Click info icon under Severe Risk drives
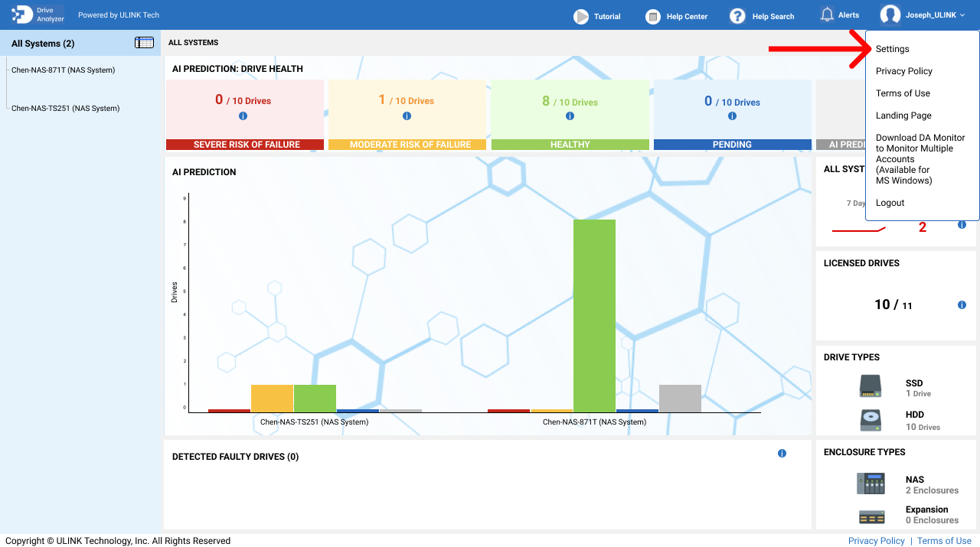The image size is (980, 547). (243, 116)
